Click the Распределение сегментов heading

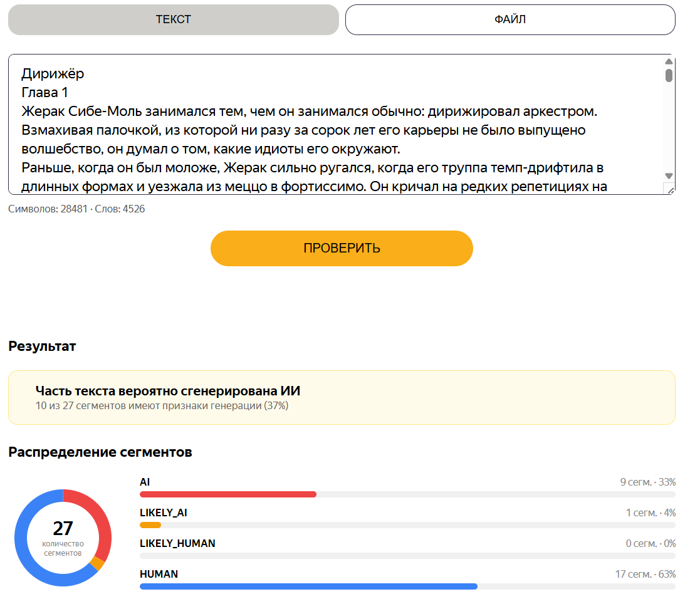100,452
